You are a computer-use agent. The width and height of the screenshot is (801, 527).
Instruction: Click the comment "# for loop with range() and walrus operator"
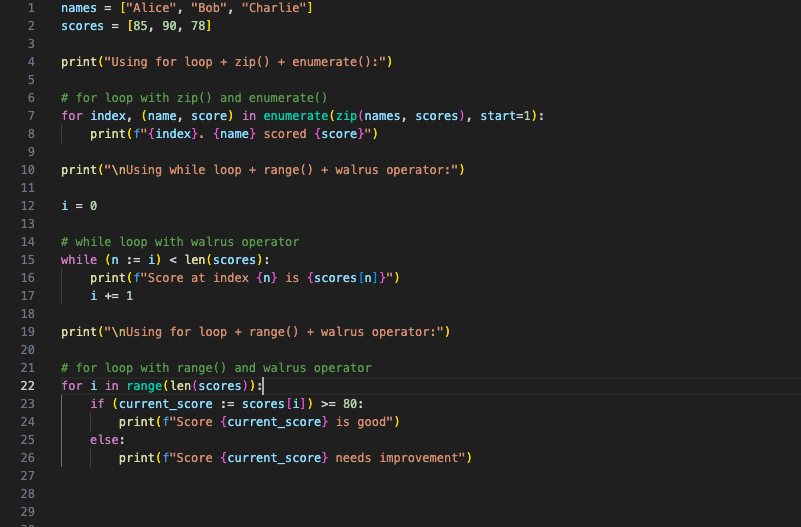[x=216, y=368]
